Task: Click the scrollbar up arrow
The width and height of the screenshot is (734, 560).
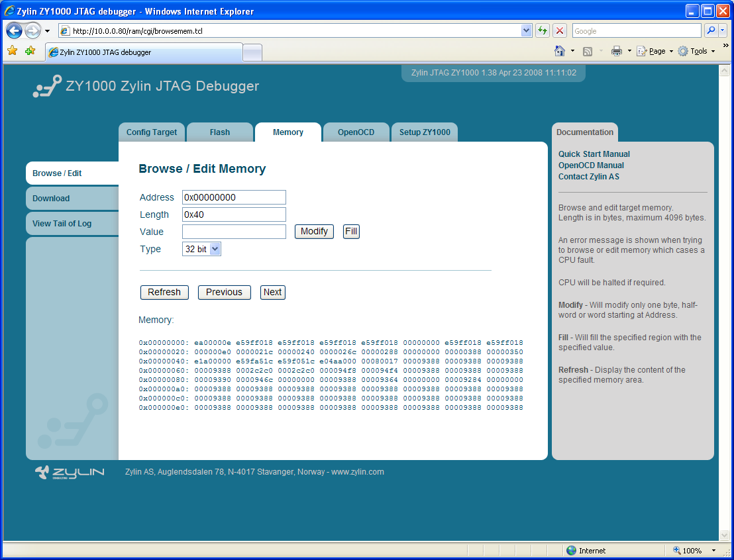Action: (x=723, y=71)
